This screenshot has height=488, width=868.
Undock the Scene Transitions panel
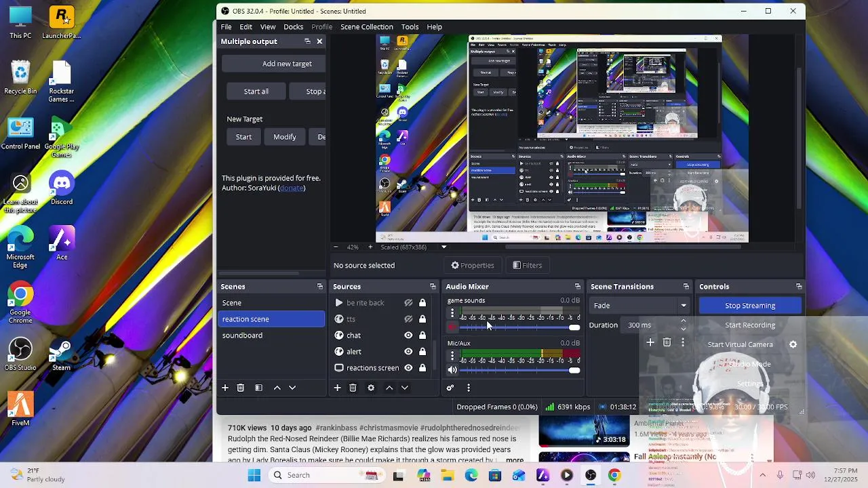click(x=686, y=287)
